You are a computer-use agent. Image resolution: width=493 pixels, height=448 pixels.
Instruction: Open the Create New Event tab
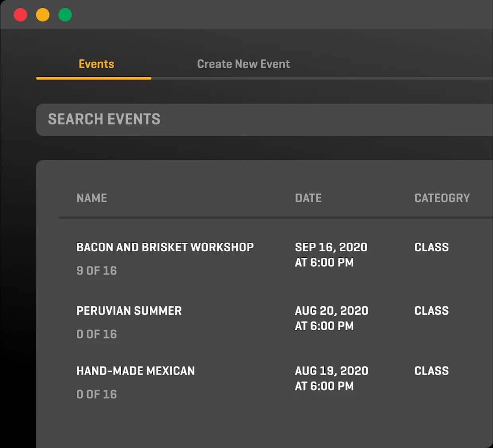244,64
